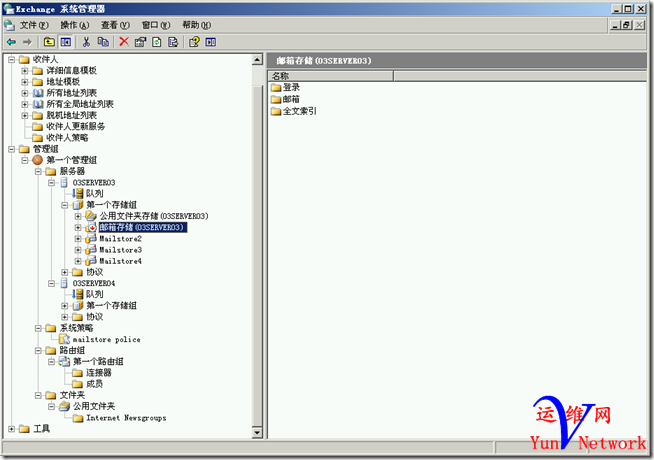Expand the Mailstore2 node
This screenshot has width=654, height=460.
point(78,239)
